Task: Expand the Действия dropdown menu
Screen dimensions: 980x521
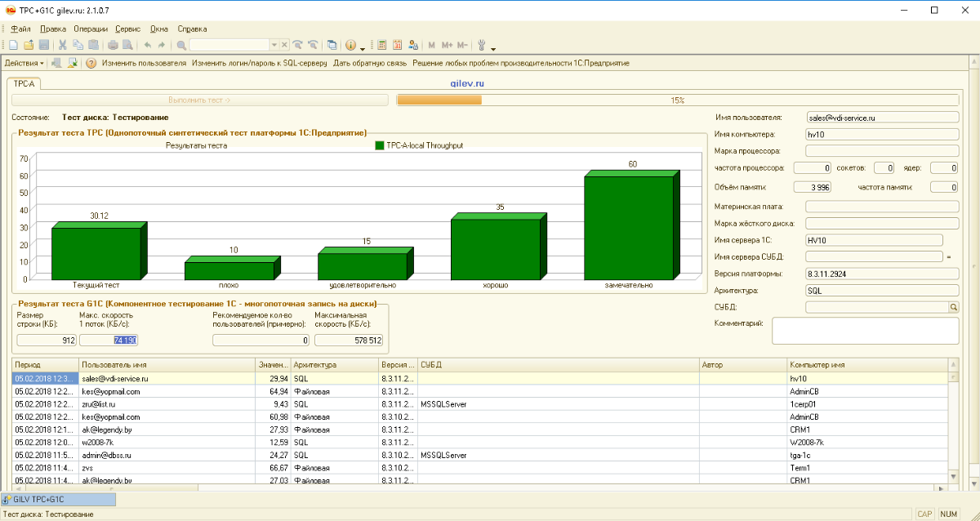Action: tap(24, 63)
